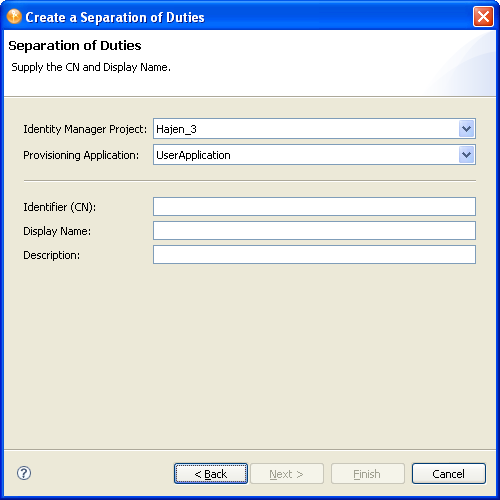Image resolution: width=500 pixels, height=500 pixels.
Task: Click the help question mark icon
Action: 24,473
